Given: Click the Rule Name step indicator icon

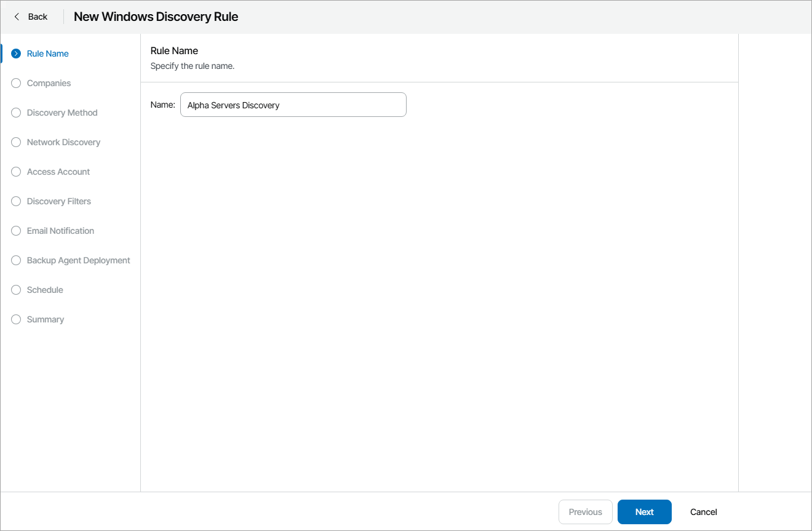Looking at the screenshot, I should 16,54.
